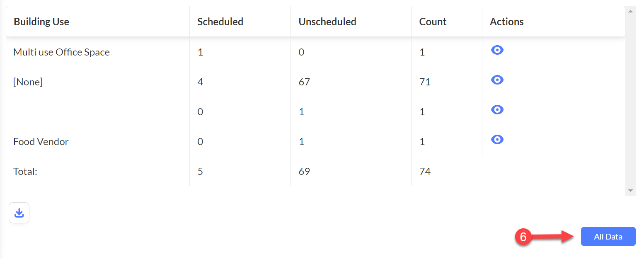
Task: Select the [None] building use cell
Action: pos(28,82)
